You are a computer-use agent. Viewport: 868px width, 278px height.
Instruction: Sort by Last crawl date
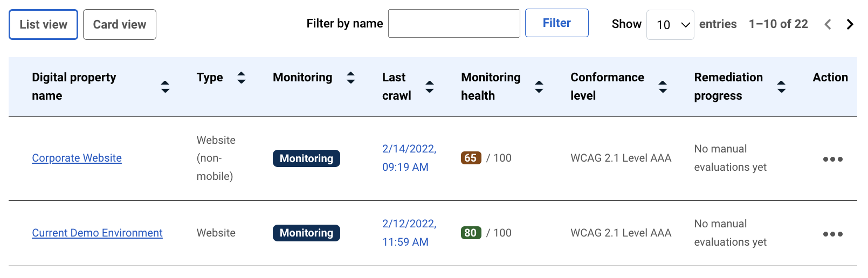pyautogui.click(x=430, y=87)
